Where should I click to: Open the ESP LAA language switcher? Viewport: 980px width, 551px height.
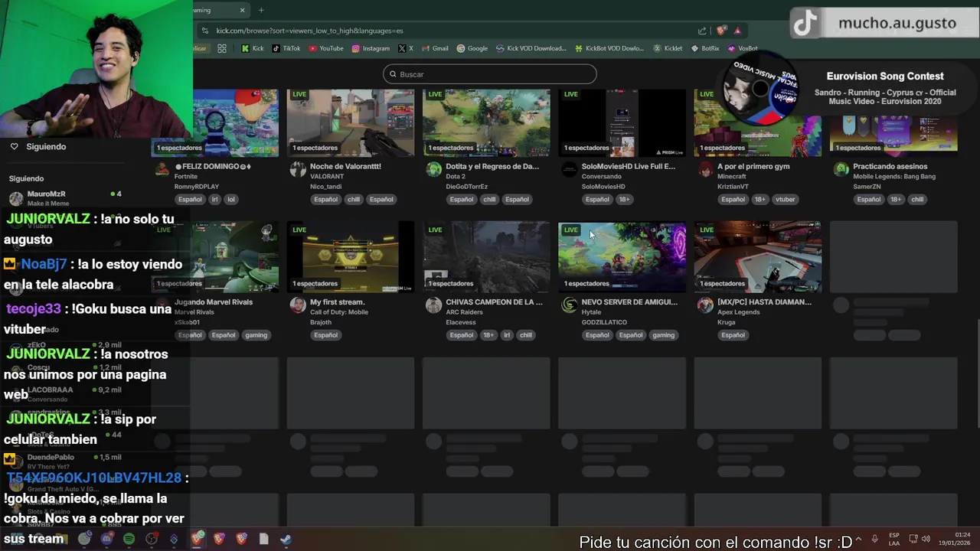coord(894,539)
